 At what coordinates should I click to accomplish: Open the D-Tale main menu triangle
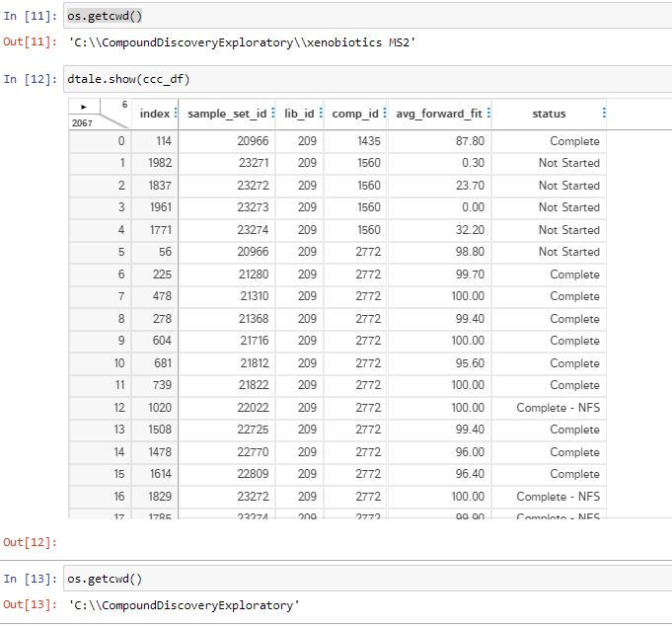coord(84,107)
